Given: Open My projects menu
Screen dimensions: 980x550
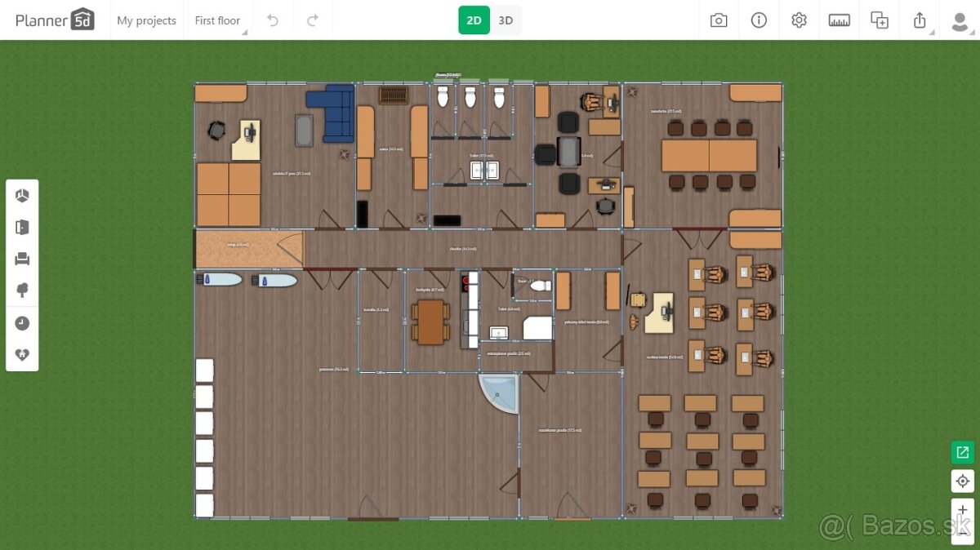Looking at the screenshot, I should 146,20.
